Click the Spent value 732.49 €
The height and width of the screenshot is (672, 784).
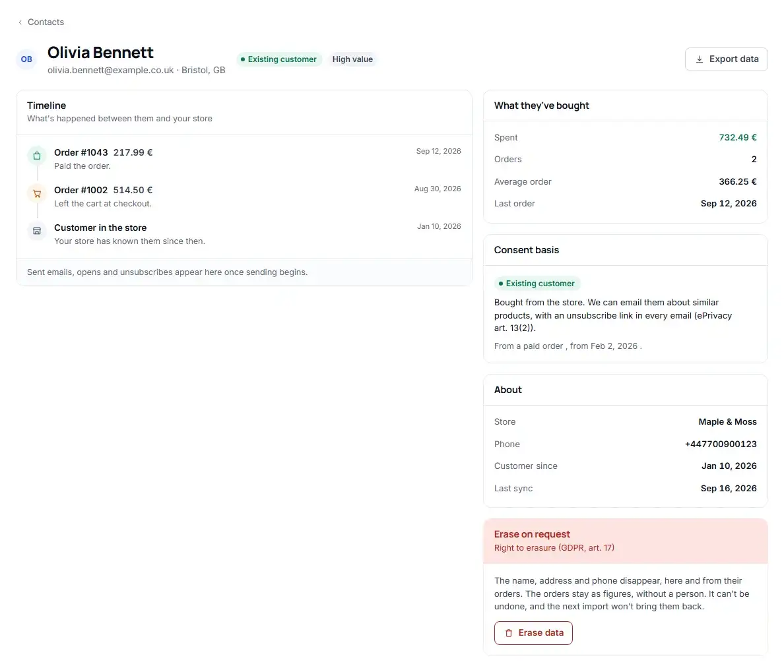pyautogui.click(x=738, y=137)
